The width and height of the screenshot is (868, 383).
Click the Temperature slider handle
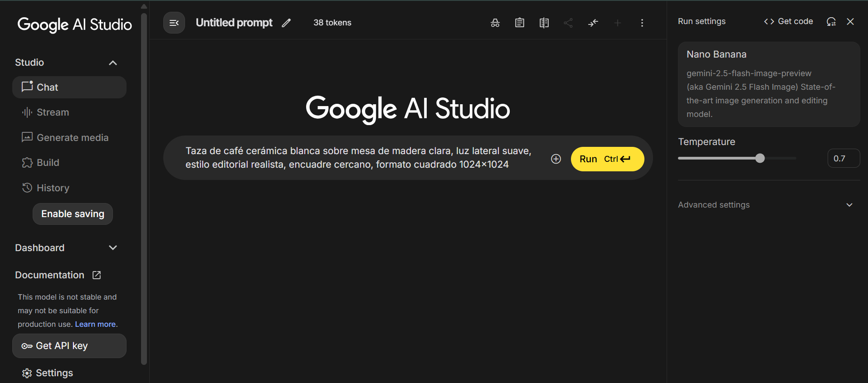[x=760, y=158]
